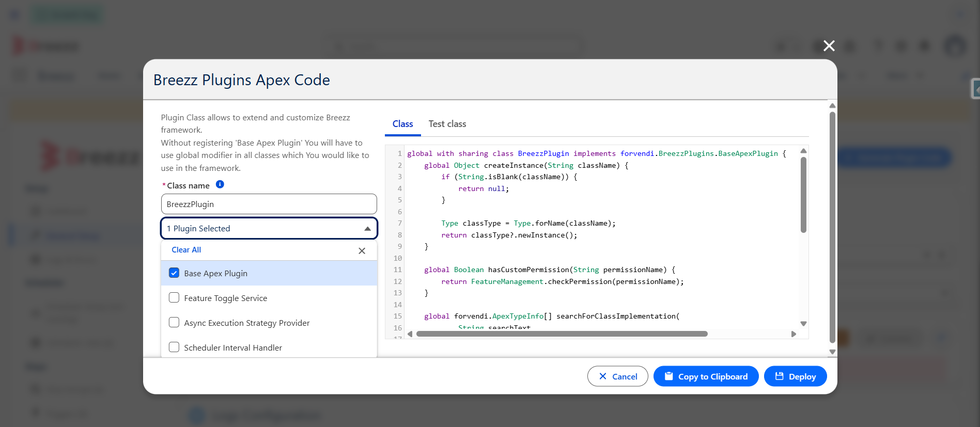Edit the Class name input field
Screen dimensions: 980x427
pos(269,204)
